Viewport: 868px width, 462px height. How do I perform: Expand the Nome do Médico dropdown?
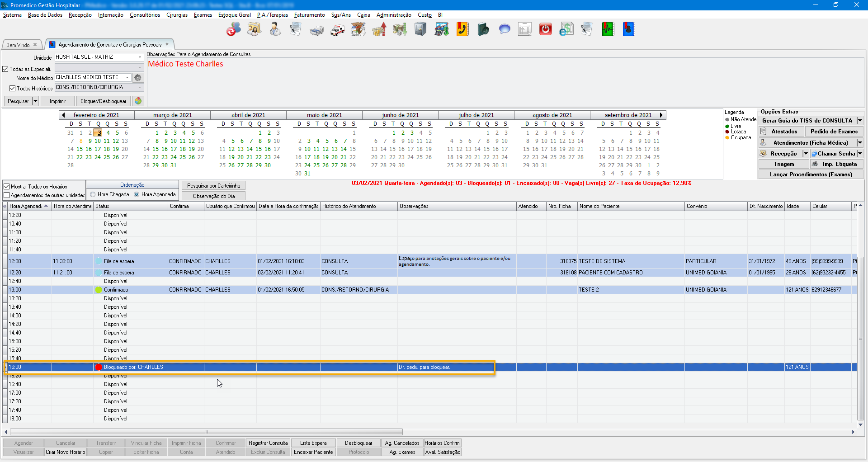[127, 78]
